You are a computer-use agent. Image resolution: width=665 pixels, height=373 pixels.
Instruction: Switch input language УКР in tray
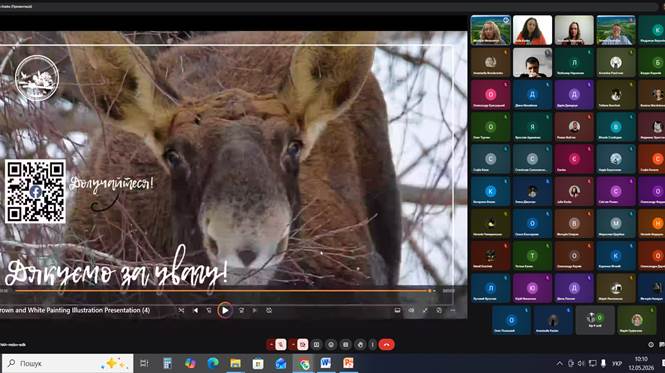[617, 364]
